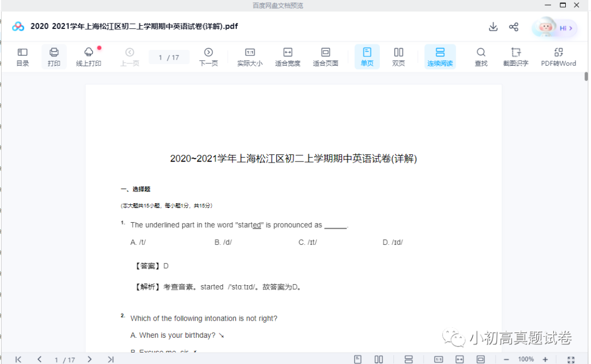
Task: Open the 目录 table of contents panel
Action: pyautogui.click(x=22, y=57)
